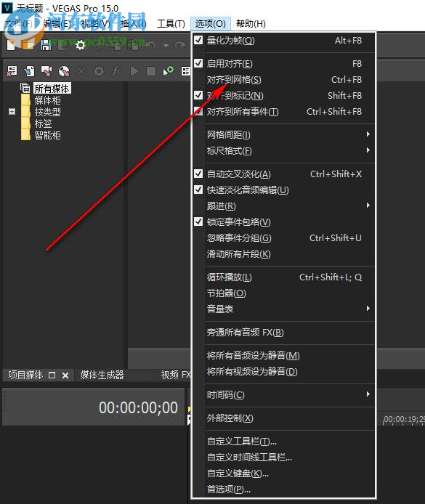Select 所有媒体 tree item
The height and width of the screenshot is (504, 425).
(52, 89)
